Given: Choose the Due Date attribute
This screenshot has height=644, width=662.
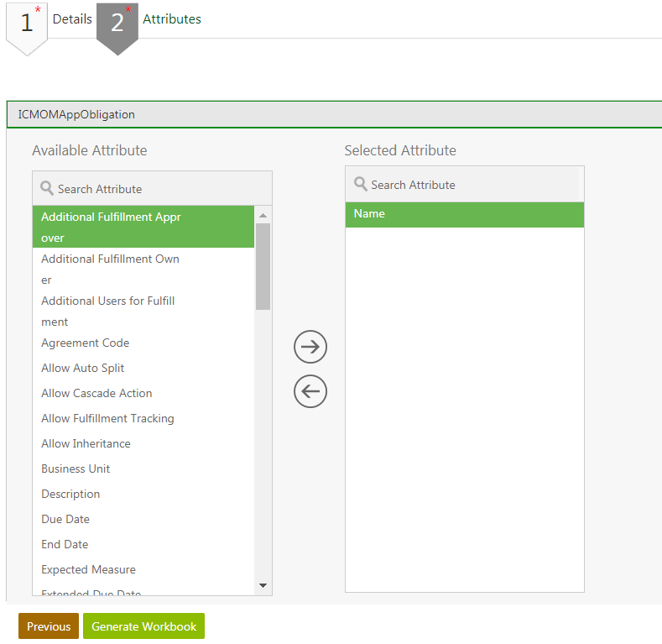Looking at the screenshot, I should point(65,519).
